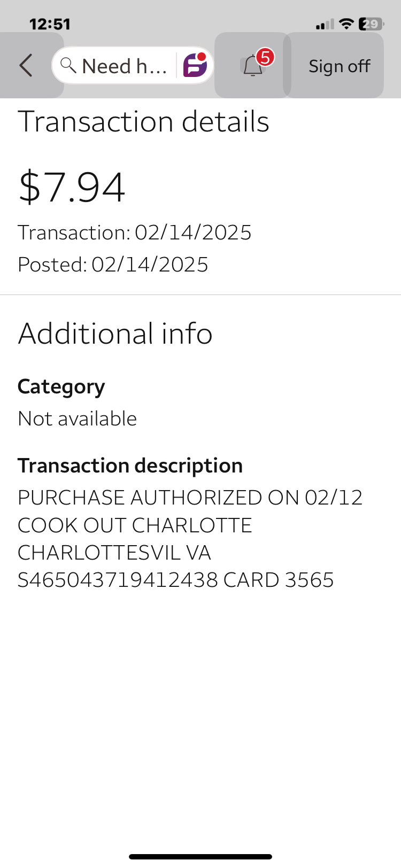Tap the battery indicator showing 29

click(x=371, y=24)
